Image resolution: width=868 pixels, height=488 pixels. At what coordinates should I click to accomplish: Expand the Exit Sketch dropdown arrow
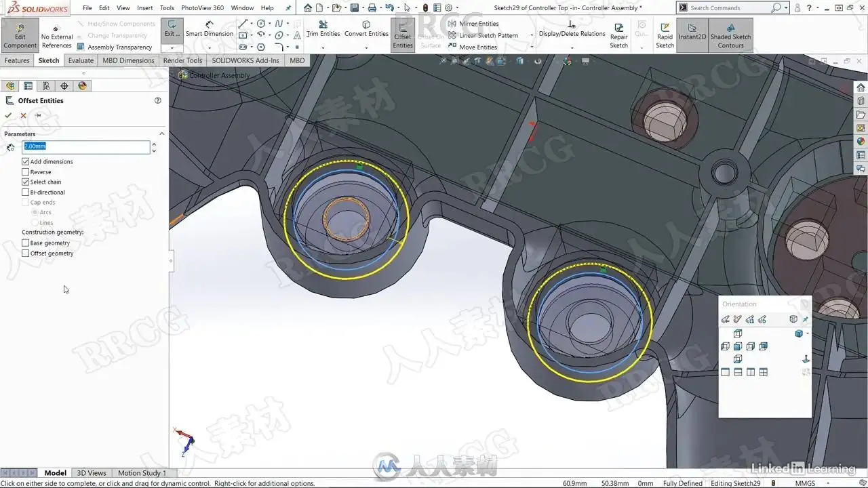click(x=172, y=48)
